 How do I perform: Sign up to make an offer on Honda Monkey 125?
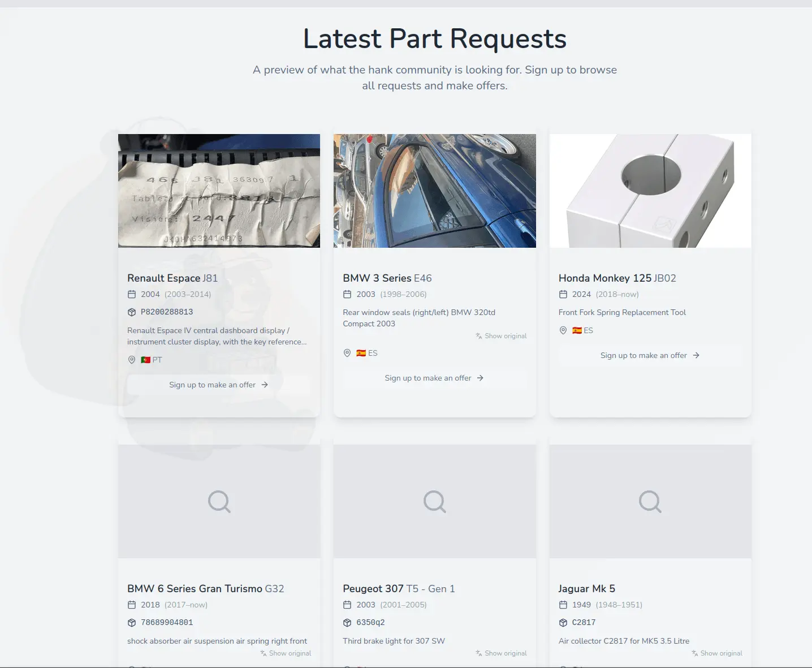click(650, 355)
